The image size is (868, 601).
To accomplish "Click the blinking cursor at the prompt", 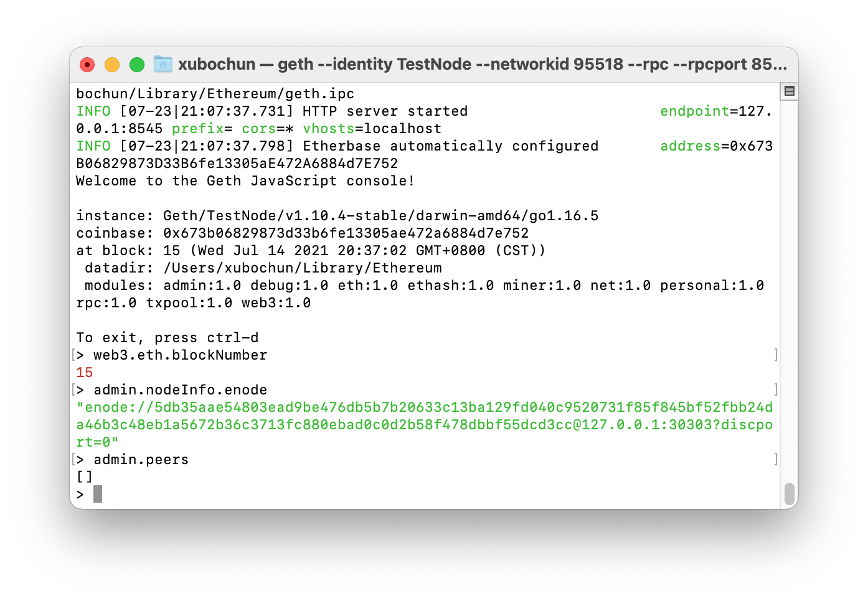I will [x=98, y=494].
